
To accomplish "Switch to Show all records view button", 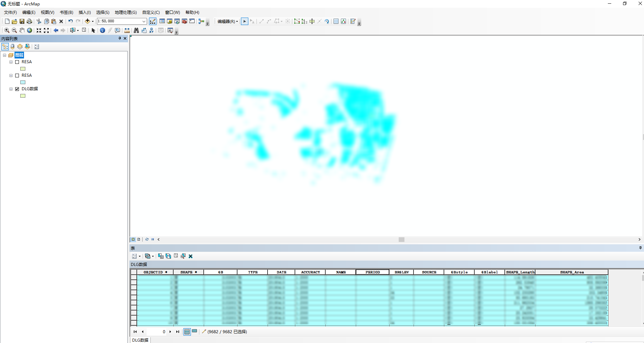I will pyautogui.click(x=187, y=332).
